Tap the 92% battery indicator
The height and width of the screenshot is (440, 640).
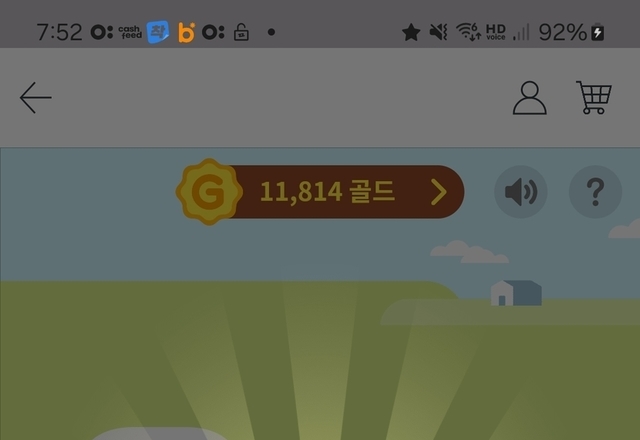coord(571,32)
